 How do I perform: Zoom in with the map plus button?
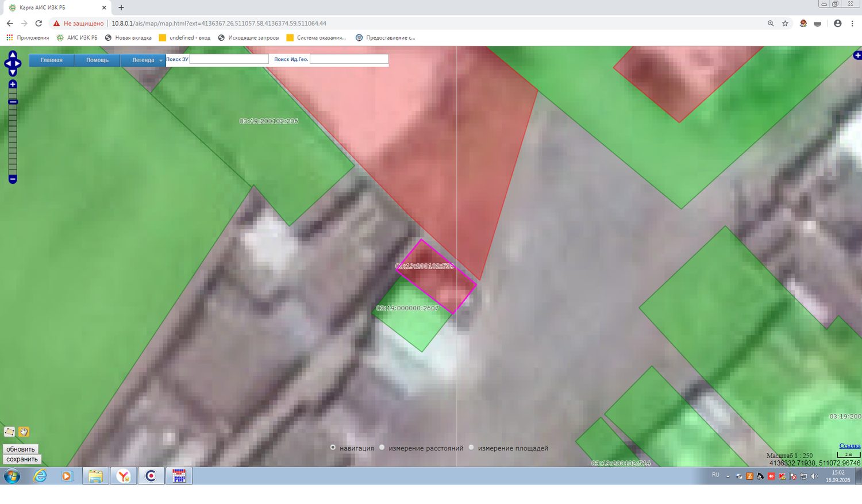13,84
